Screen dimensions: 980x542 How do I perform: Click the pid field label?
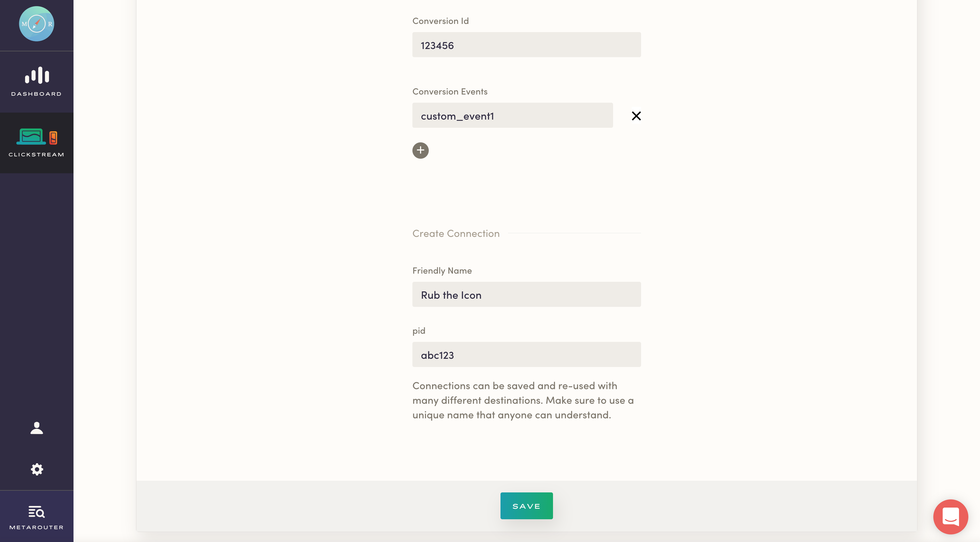(419, 331)
